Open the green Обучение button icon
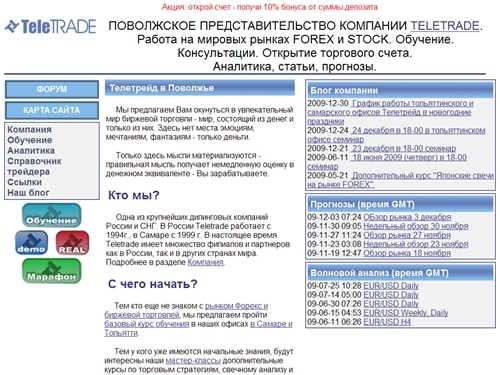This screenshot has height=375, width=500. 52,215
